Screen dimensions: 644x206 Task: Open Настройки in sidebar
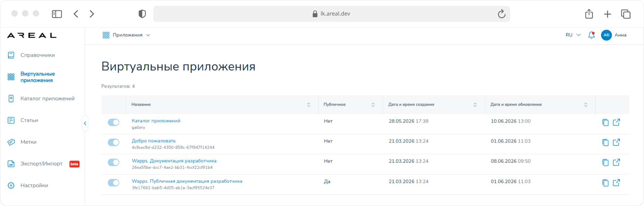pyautogui.click(x=34, y=186)
